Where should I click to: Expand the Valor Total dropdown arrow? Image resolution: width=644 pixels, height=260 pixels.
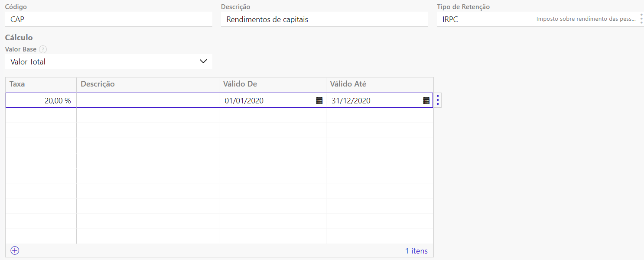coord(203,61)
